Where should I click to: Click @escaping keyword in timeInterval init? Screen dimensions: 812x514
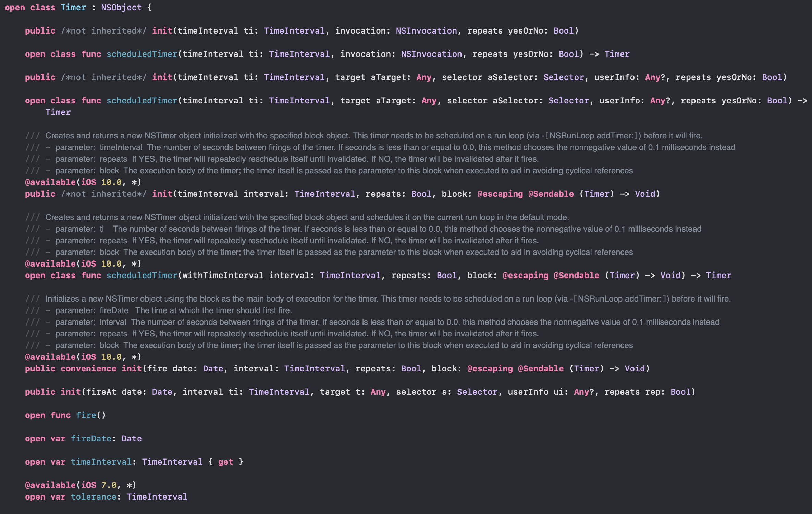tap(500, 194)
